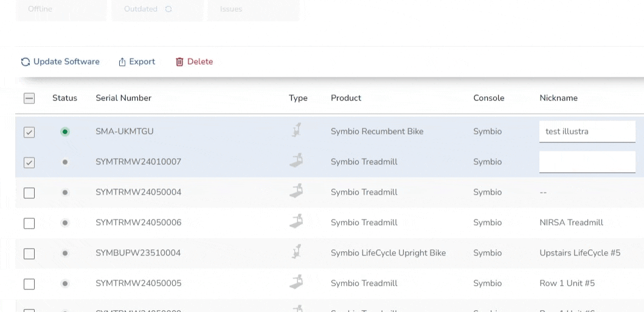Screen dimensions: 644x312
Task: Click the refresh icon beside Outdated filter
Action: 168,9
